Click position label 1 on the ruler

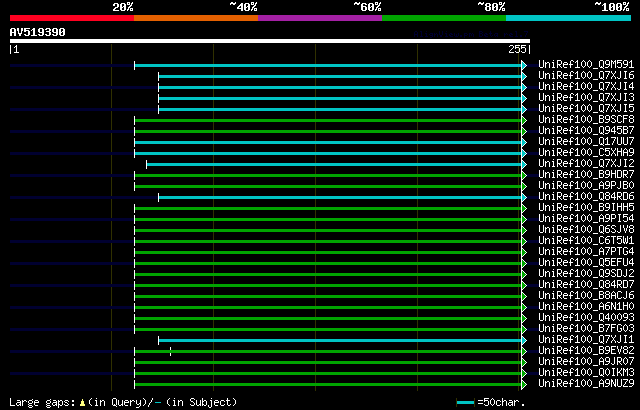click(x=16, y=49)
